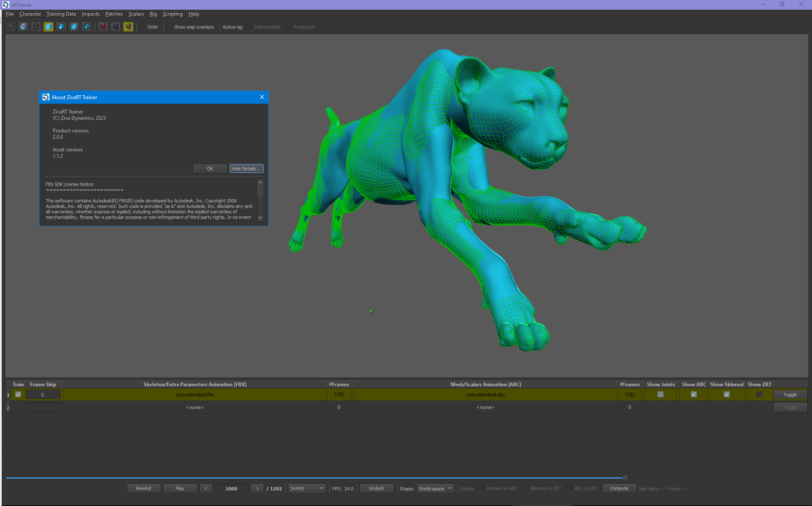Click row header number 2
812x506 pixels.
click(x=8, y=407)
